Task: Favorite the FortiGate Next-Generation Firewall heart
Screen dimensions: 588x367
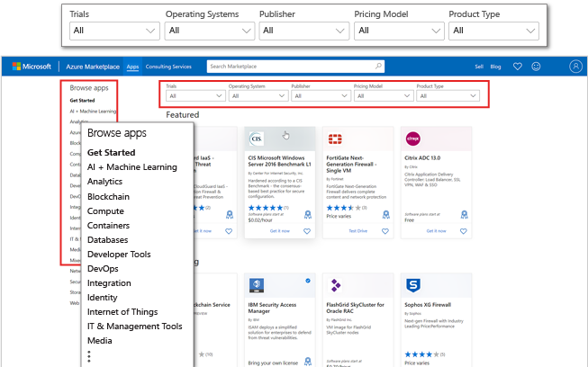Action: pyautogui.click(x=385, y=231)
